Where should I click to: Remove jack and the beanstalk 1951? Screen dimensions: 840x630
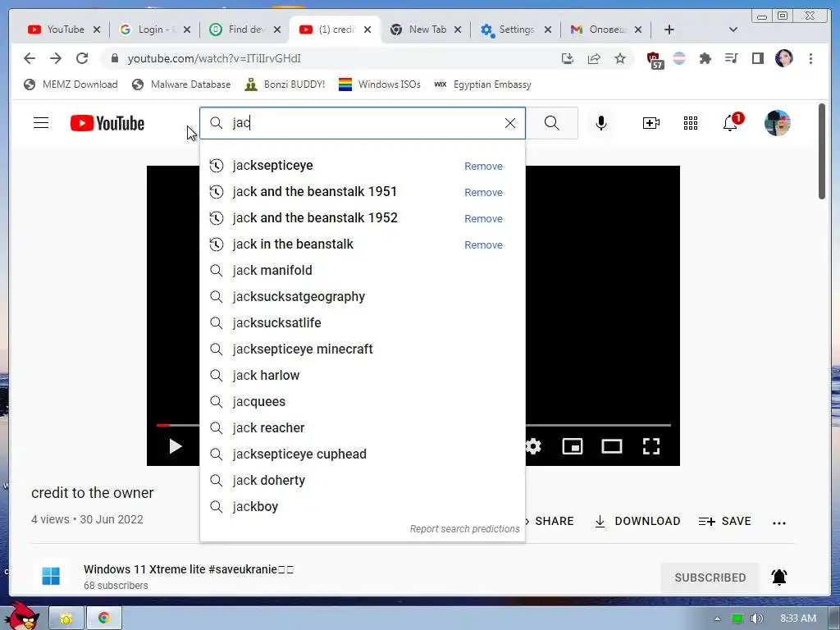coord(483,192)
